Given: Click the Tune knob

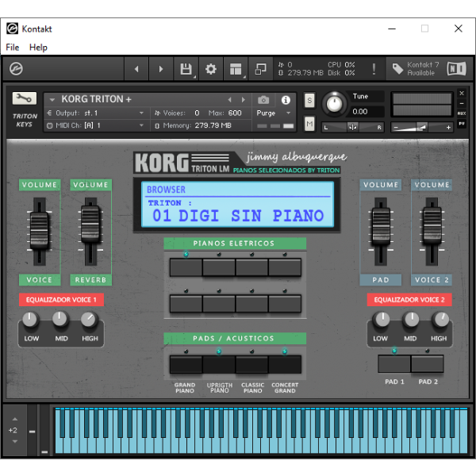Looking at the screenshot, I should pyautogui.click(x=334, y=104).
